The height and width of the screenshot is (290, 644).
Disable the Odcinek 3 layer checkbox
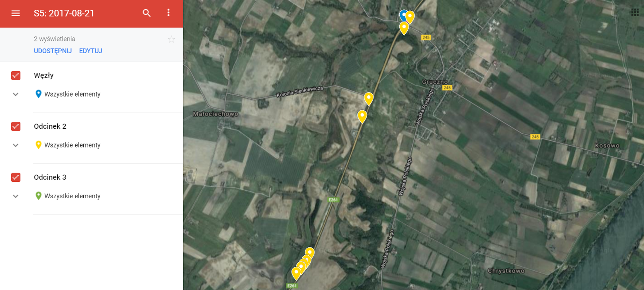click(x=16, y=177)
